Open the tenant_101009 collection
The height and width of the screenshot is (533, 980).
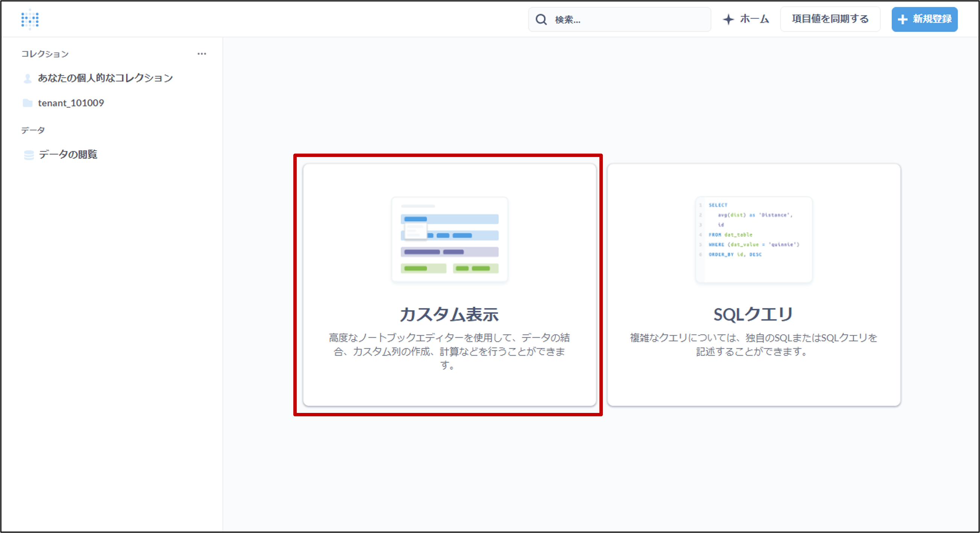point(71,103)
